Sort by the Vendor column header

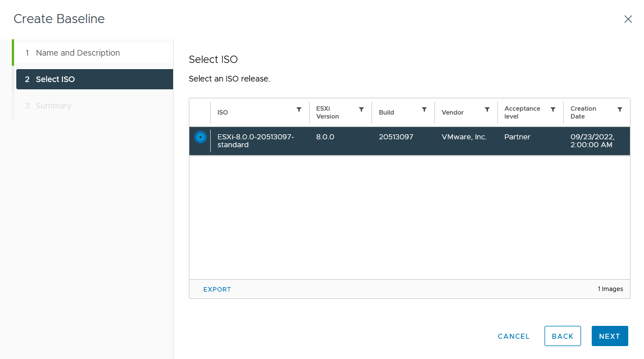coord(452,112)
